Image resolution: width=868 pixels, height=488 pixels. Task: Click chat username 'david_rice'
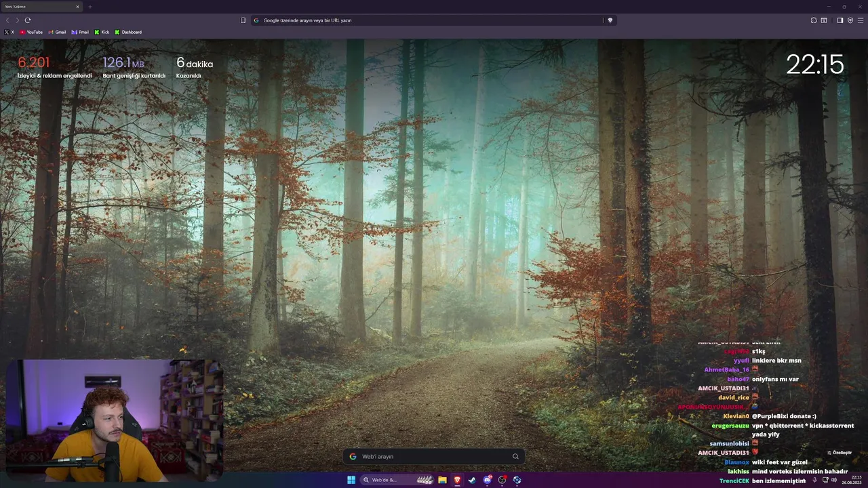pyautogui.click(x=734, y=398)
